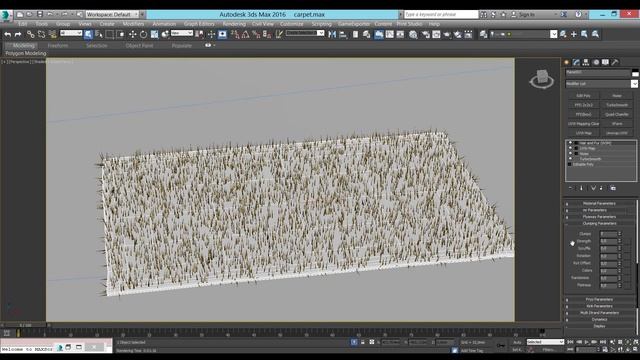Expand the Kink Parameters rollout

coord(599,306)
